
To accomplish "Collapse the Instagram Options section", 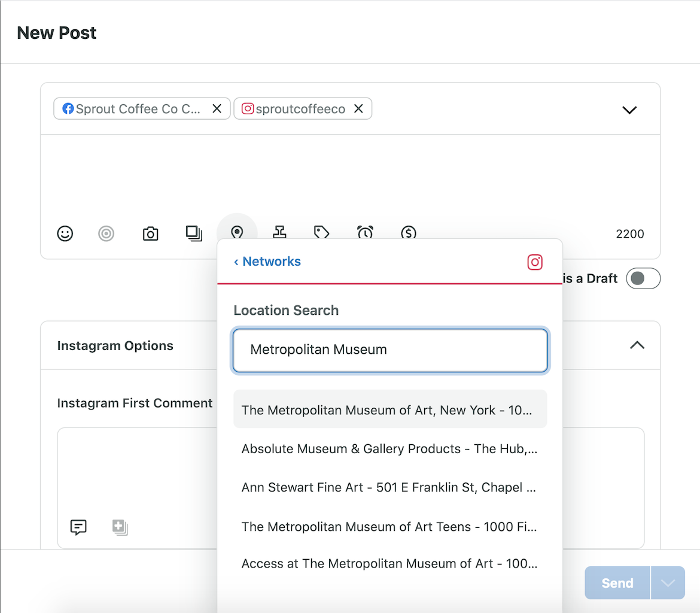I will (x=637, y=345).
